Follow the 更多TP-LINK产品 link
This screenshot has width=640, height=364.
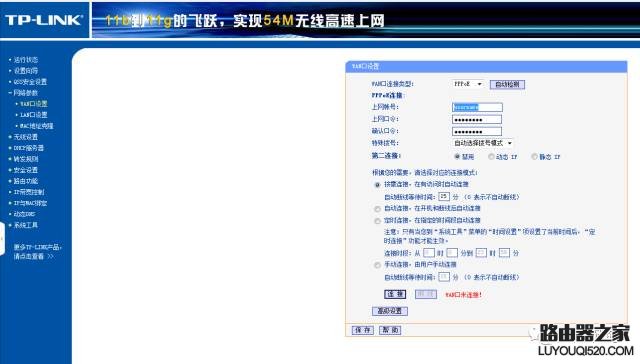click(x=37, y=251)
